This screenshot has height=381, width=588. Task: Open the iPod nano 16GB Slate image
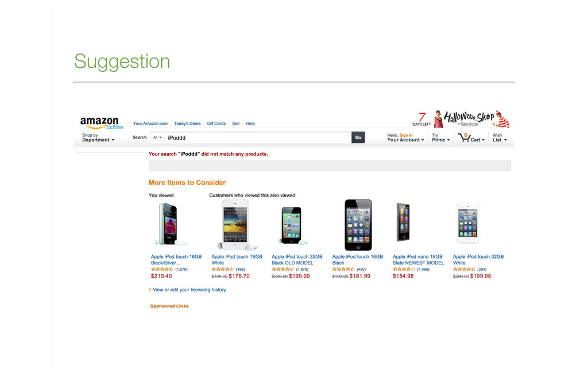[x=403, y=222]
